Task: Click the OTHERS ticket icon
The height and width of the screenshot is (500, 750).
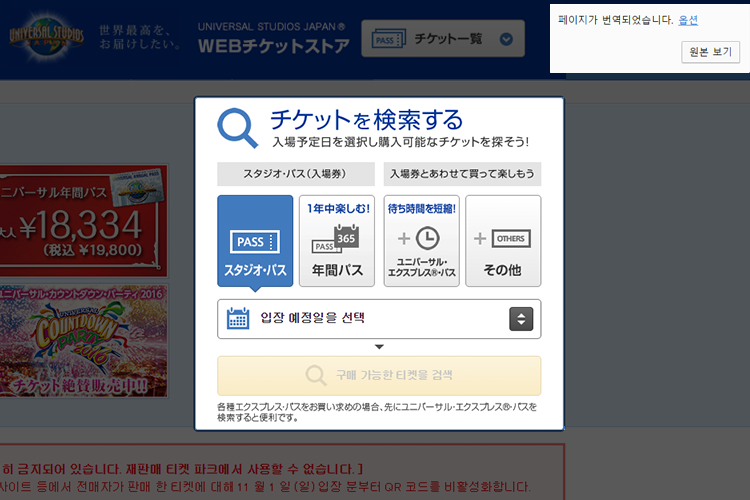Action: coord(511,238)
